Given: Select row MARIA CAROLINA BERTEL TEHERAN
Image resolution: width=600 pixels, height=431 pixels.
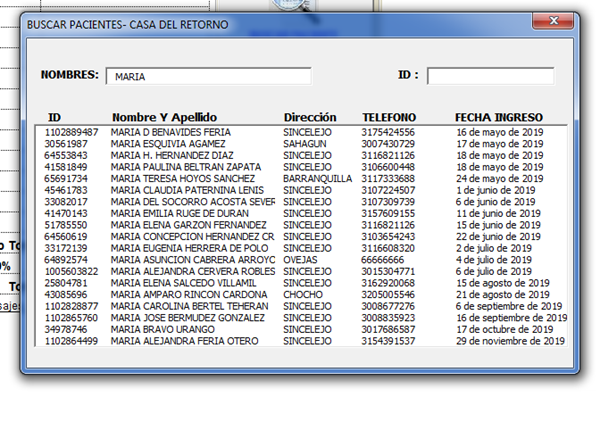Looking at the screenshot, I should pos(301,306).
